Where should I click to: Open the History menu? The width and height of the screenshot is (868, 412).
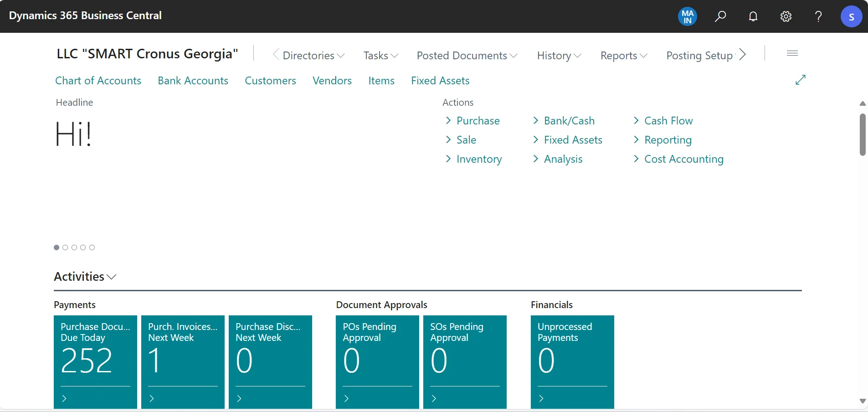[x=558, y=55]
